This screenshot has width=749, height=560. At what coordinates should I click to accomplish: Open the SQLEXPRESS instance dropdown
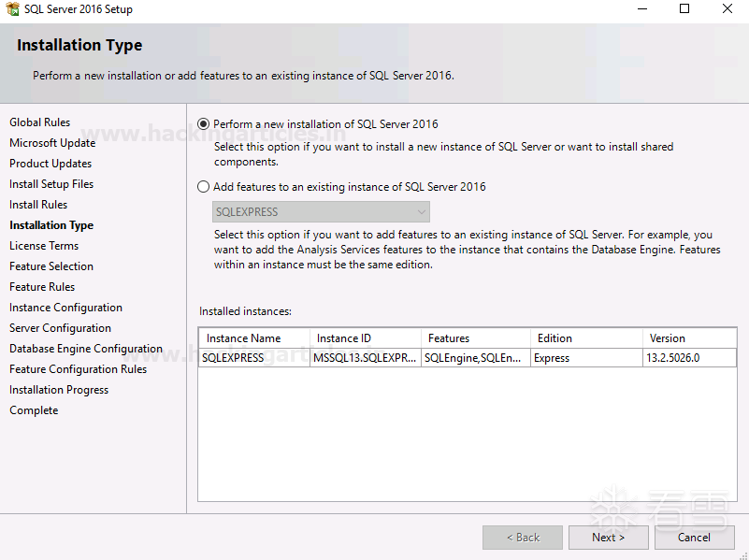tap(322, 212)
